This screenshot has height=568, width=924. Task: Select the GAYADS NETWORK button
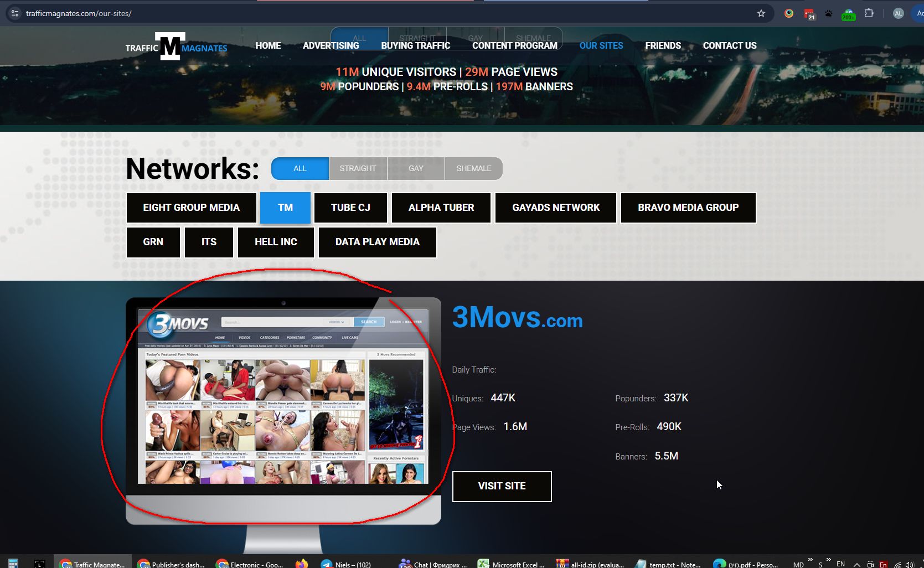point(556,208)
